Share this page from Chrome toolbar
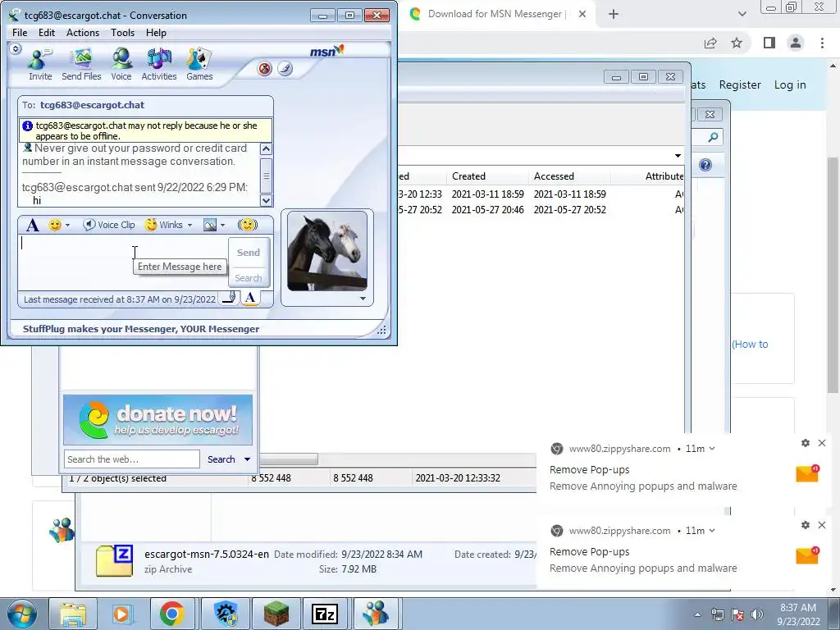Image resolution: width=840 pixels, height=630 pixels. coord(710,43)
